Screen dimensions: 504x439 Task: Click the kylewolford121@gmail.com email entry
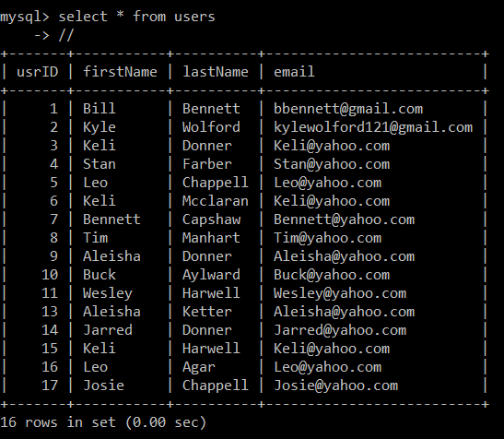tap(373, 128)
